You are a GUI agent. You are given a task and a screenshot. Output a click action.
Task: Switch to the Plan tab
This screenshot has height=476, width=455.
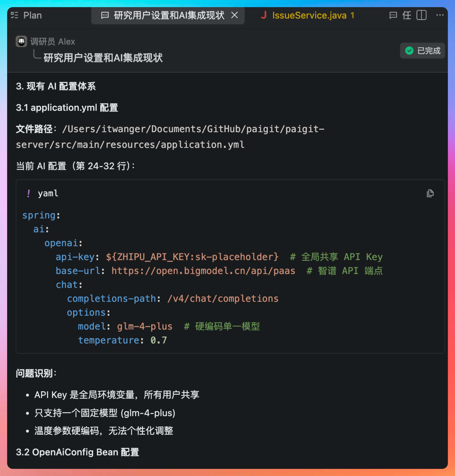(x=32, y=15)
